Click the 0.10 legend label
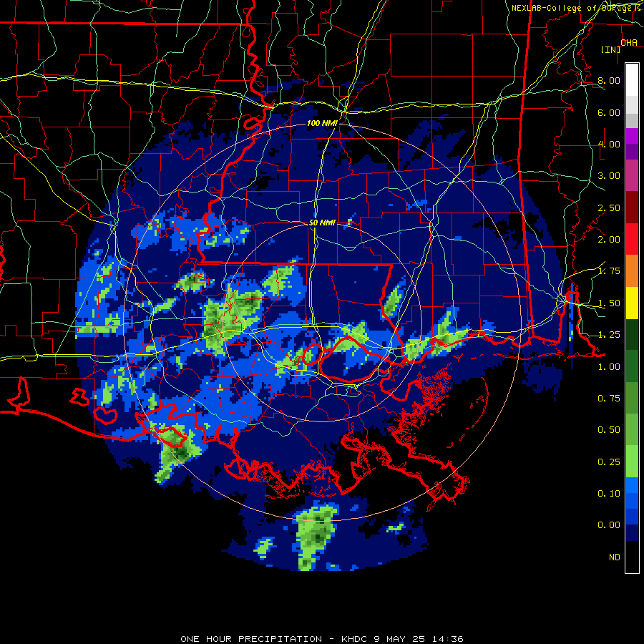Viewport: 644px width, 644px height. click(609, 494)
